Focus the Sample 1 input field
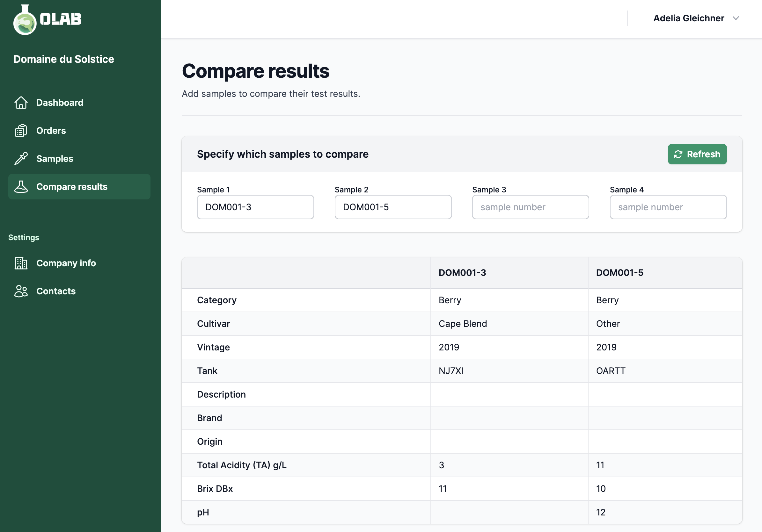Screen dimensions: 762x532 click(255, 207)
